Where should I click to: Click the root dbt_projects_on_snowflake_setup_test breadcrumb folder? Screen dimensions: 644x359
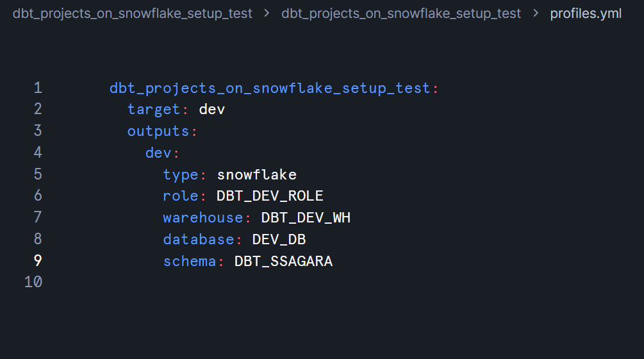pyautogui.click(x=133, y=13)
